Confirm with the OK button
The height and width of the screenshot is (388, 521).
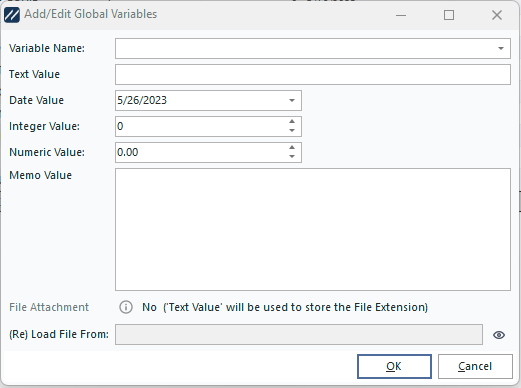coord(394,366)
